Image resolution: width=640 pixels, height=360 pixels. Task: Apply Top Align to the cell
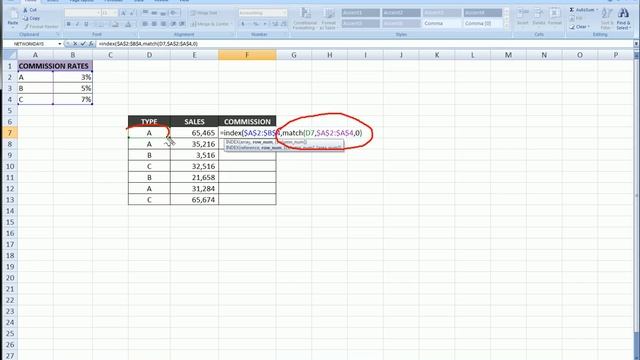145,13
